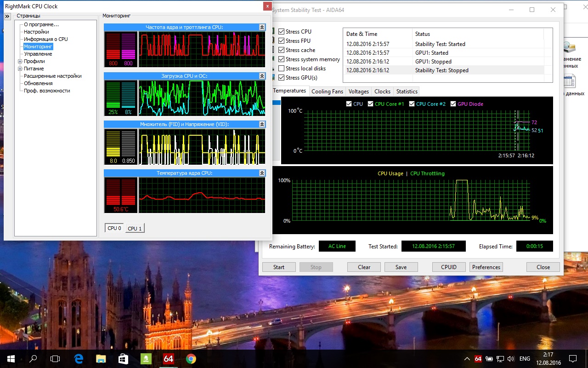Viewport: 588px width, 368px height.
Task: Open the Обновления page
Action: coord(38,83)
